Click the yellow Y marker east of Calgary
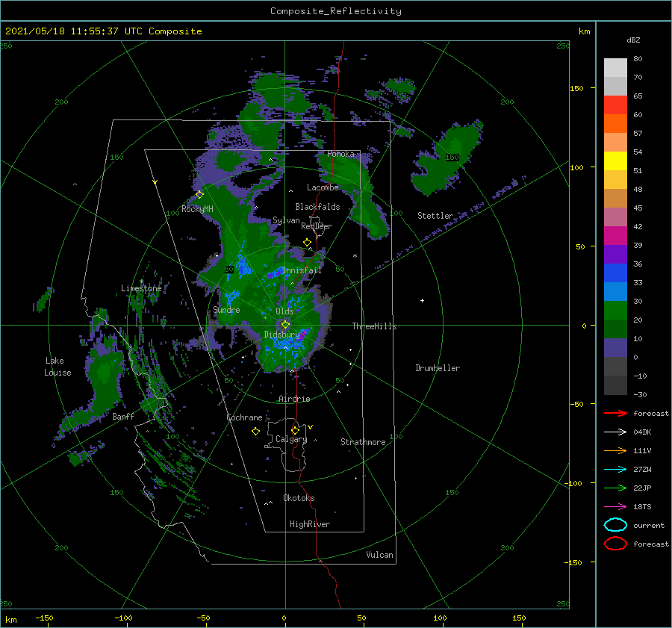 [311, 427]
